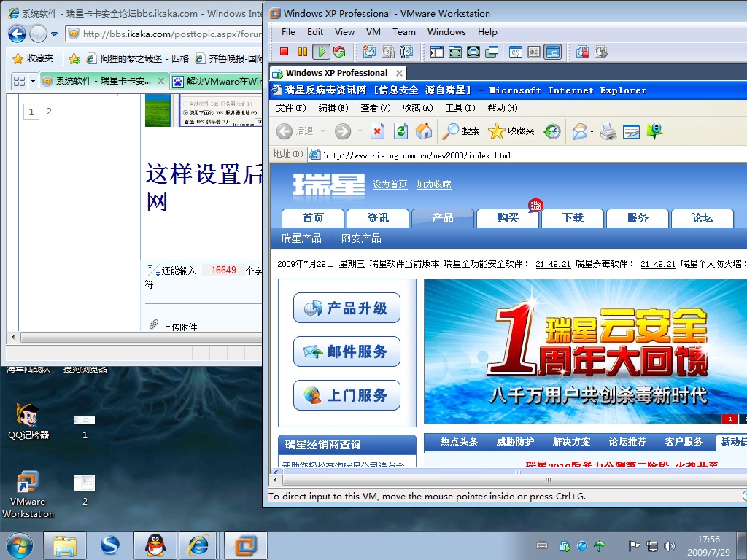Show the appliance view icon
The height and width of the screenshot is (560, 747).
point(534,52)
